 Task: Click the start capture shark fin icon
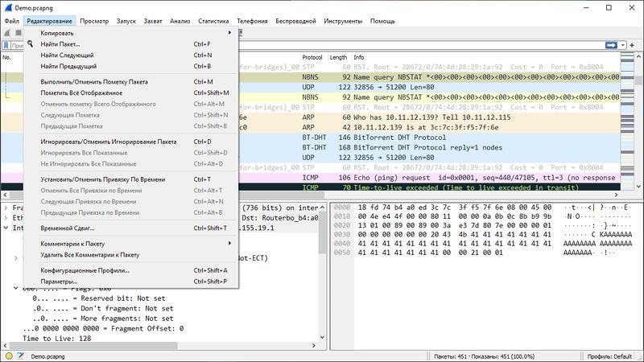tap(7, 33)
